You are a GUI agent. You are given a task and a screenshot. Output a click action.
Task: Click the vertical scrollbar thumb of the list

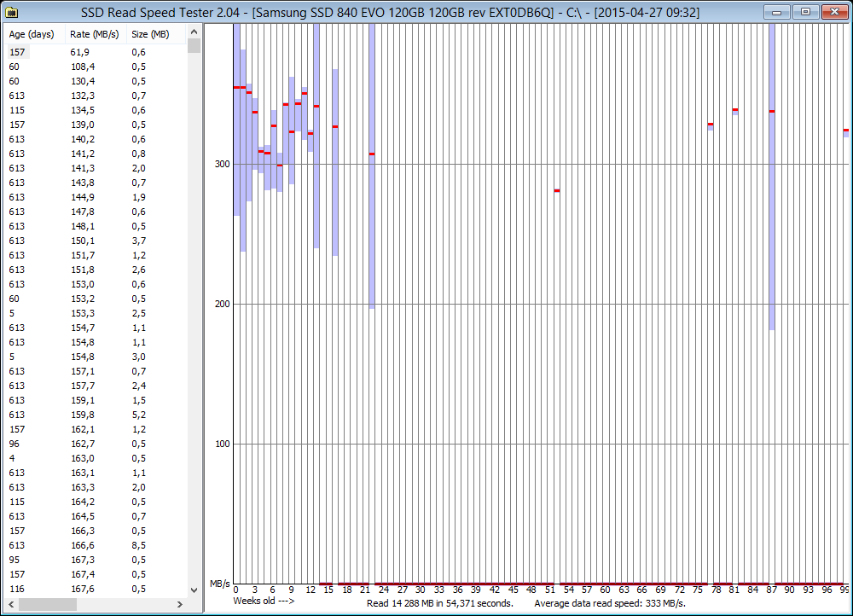pyautogui.click(x=194, y=46)
